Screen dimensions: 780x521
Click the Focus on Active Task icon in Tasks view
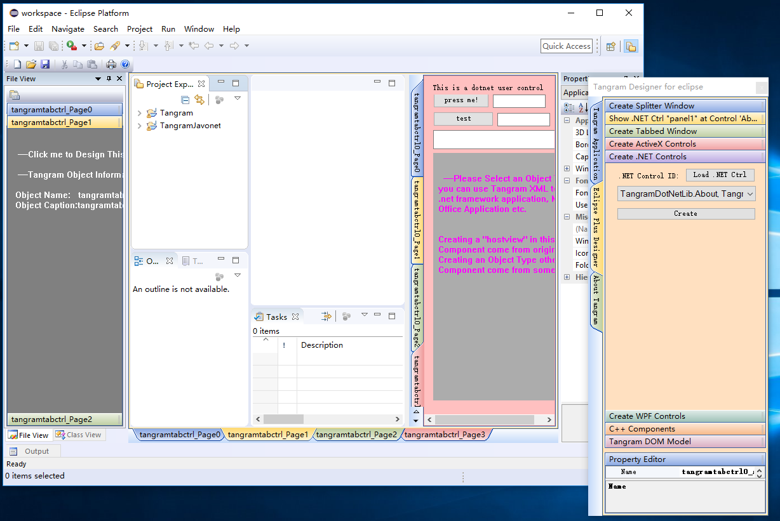tap(347, 316)
